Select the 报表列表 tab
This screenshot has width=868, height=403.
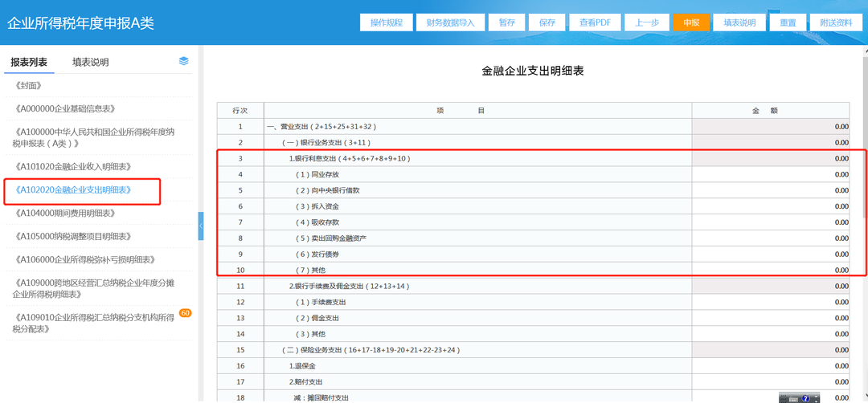point(29,62)
